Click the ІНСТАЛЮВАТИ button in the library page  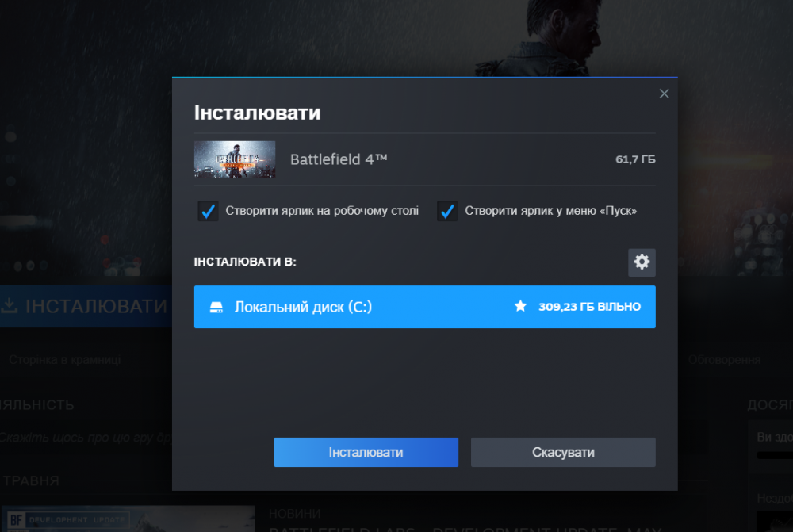pos(86,306)
